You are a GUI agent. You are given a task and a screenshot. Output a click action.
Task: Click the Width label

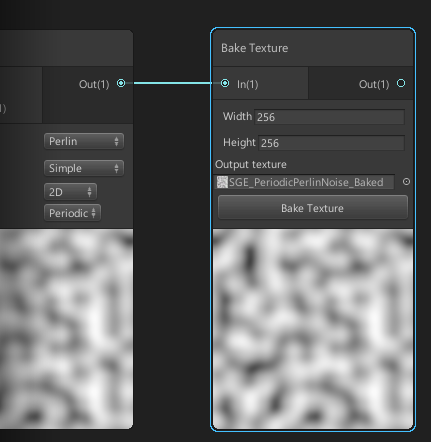pyautogui.click(x=237, y=116)
